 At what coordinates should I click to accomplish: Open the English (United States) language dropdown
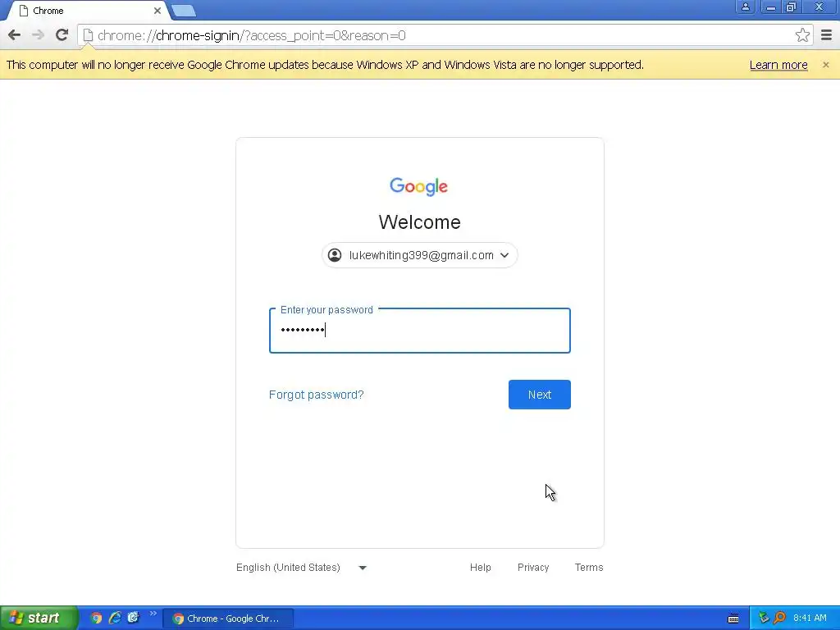302,568
